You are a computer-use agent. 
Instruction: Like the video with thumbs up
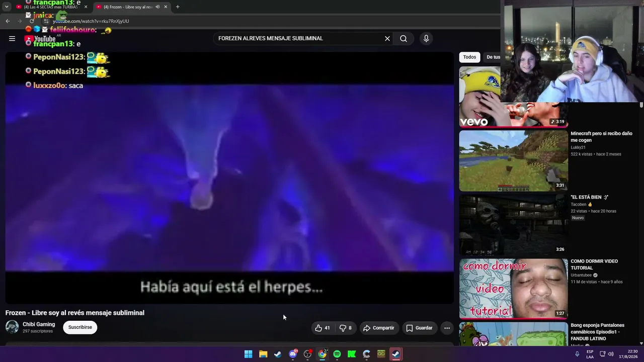pos(323,328)
